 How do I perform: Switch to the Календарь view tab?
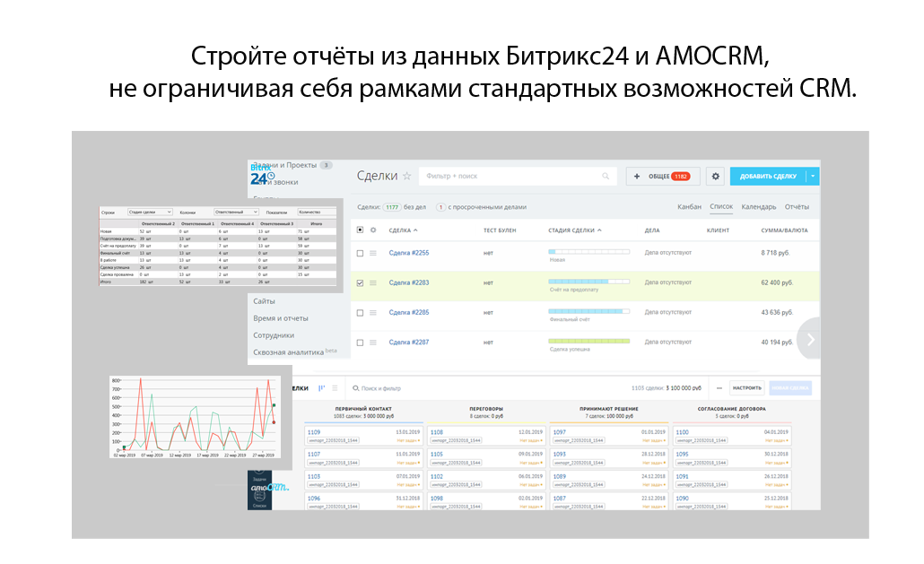click(758, 206)
